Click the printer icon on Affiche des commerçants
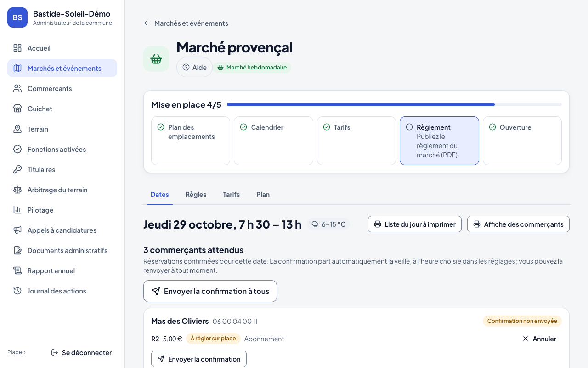Screen dimensions: 588x368 [477, 224]
